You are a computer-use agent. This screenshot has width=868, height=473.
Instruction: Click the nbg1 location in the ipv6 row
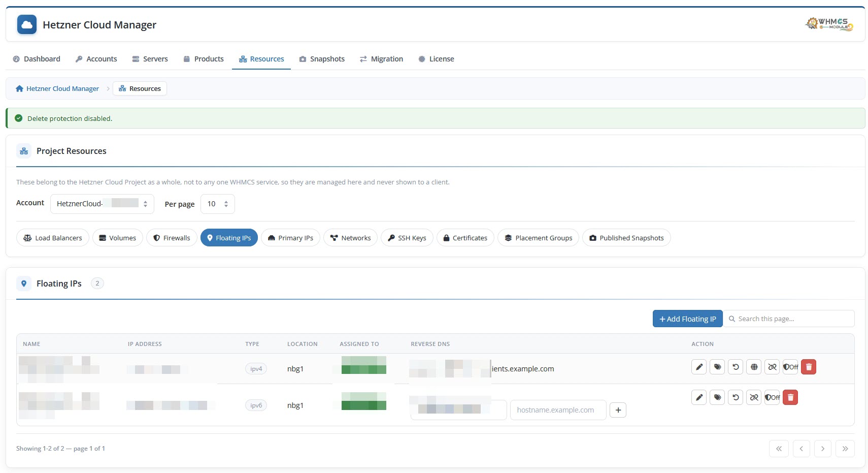pos(295,405)
